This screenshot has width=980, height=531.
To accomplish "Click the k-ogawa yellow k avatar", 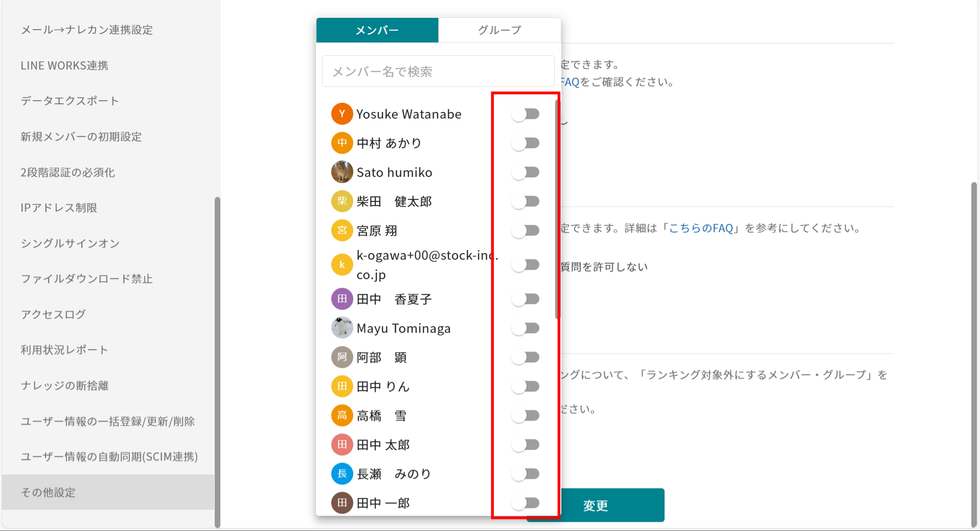I will point(342,265).
